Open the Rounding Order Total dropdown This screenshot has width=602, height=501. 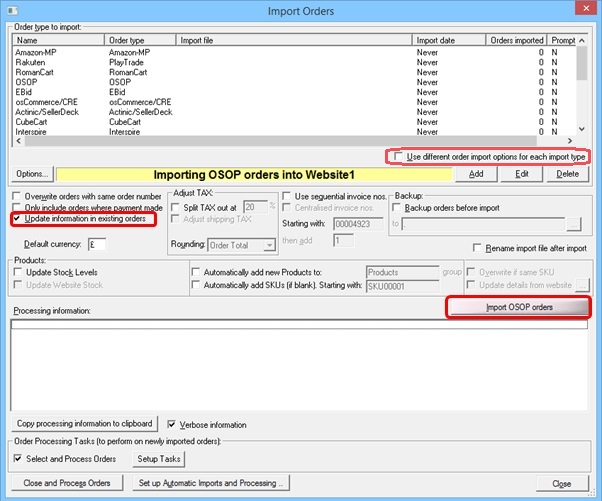coord(270,245)
